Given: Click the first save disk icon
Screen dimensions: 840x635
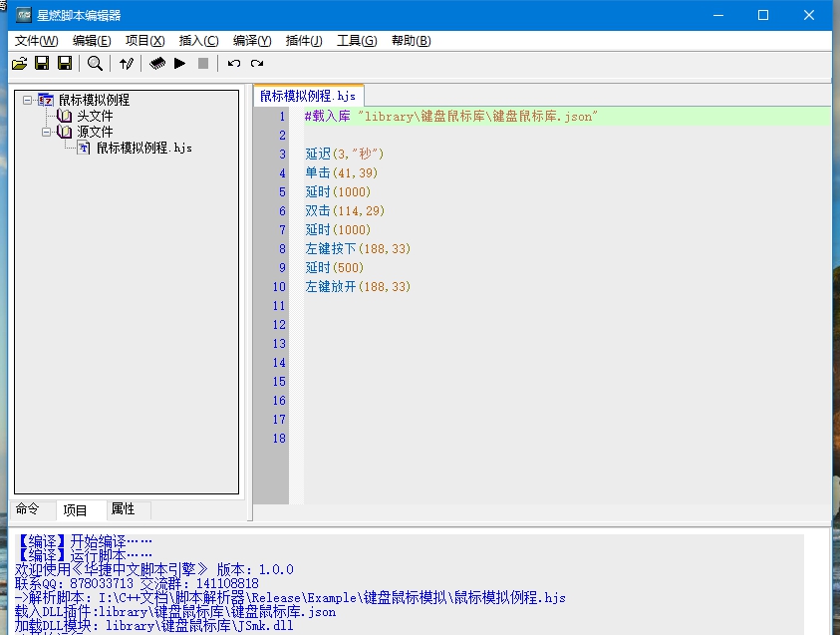Looking at the screenshot, I should (x=42, y=64).
